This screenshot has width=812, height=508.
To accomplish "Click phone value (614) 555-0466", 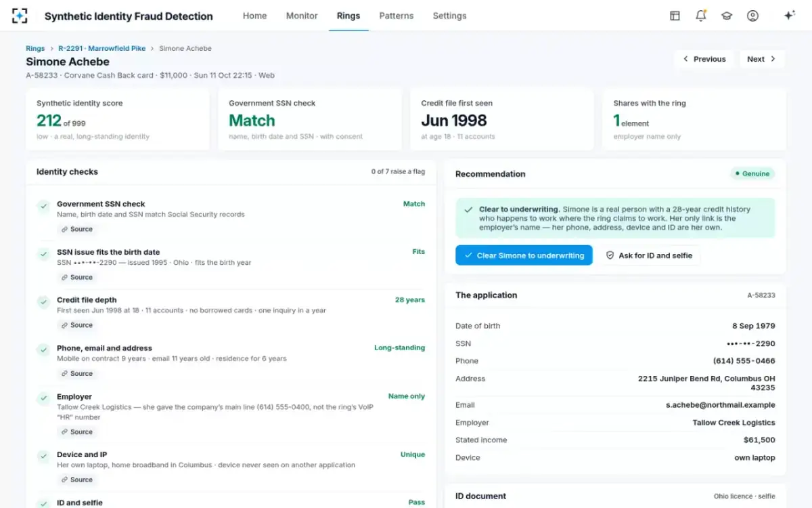I will (744, 361).
